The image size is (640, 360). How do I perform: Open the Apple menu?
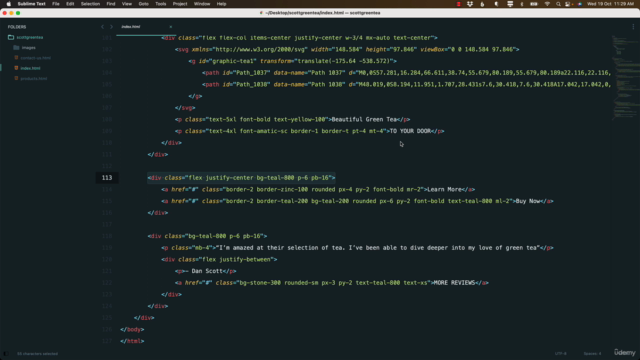coord(9,4)
